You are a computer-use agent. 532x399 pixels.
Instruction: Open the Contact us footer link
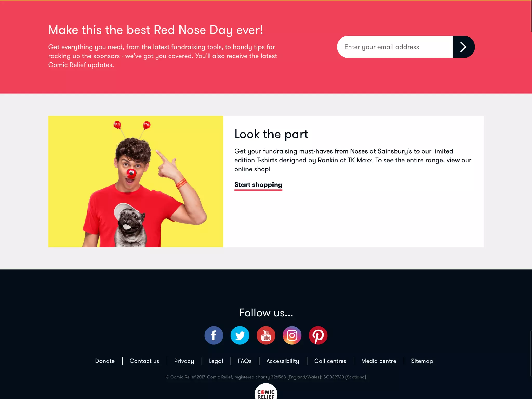point(144,361)
